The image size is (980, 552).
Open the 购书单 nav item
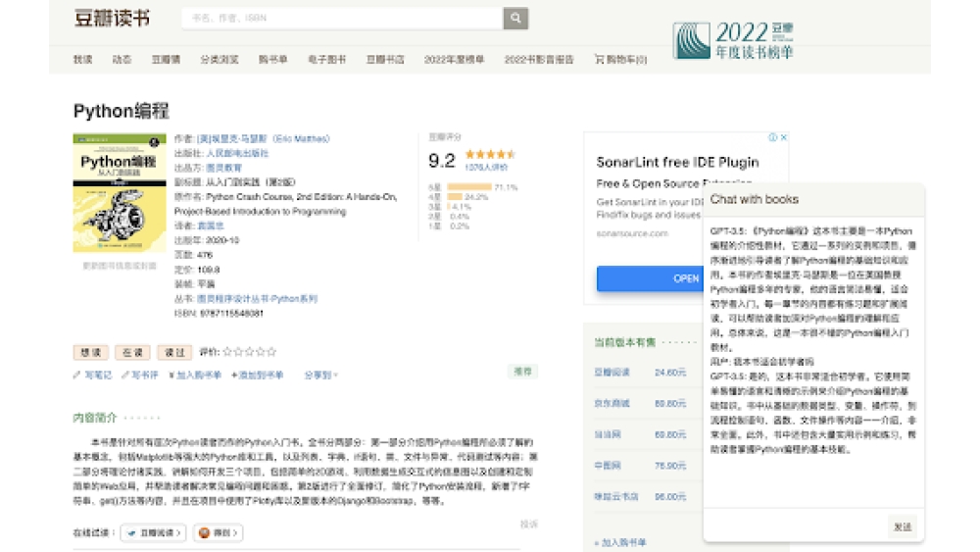pyautogui.click(x=273, y=60)
